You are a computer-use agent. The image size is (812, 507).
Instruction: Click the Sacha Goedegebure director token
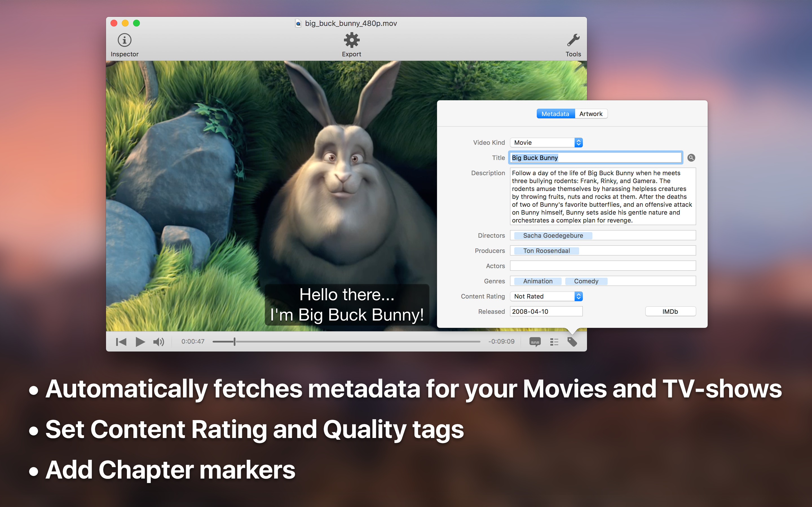pos(553,236)
